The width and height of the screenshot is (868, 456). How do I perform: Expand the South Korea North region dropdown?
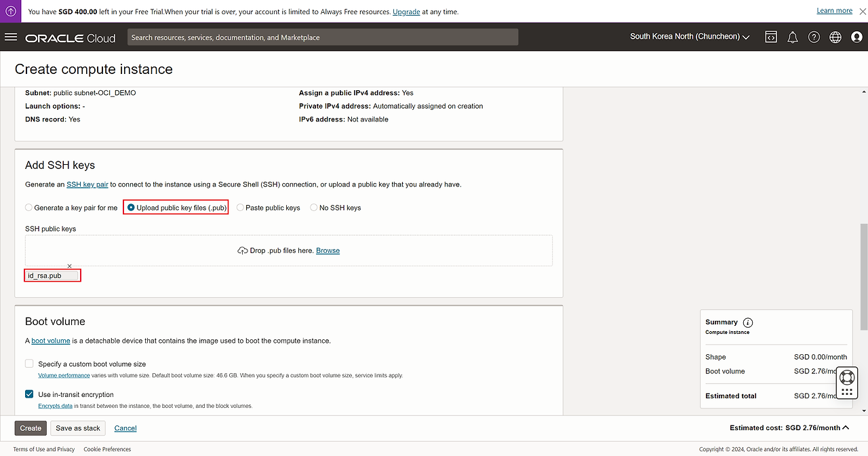[689, 37]
